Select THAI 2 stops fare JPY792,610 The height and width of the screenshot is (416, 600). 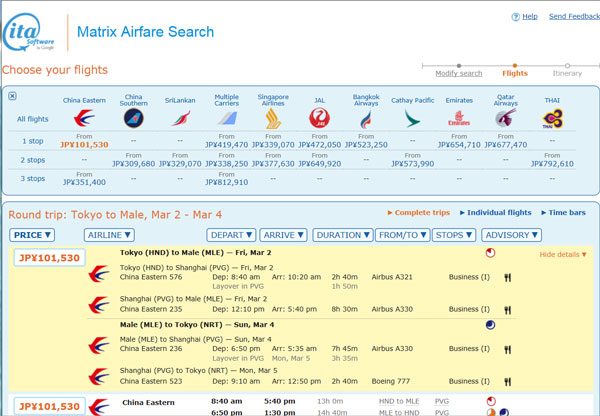552,164
